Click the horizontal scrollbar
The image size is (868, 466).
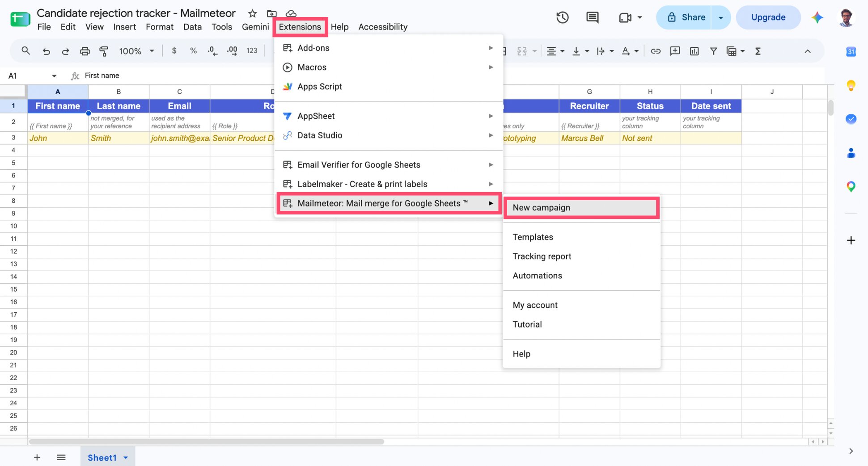click(206, 441)
